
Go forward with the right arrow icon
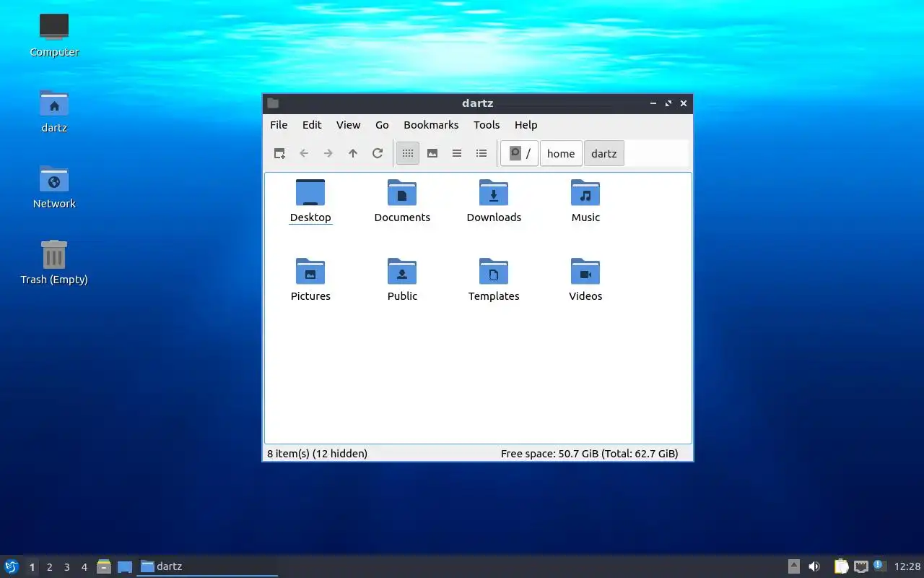tap(328, 153)
